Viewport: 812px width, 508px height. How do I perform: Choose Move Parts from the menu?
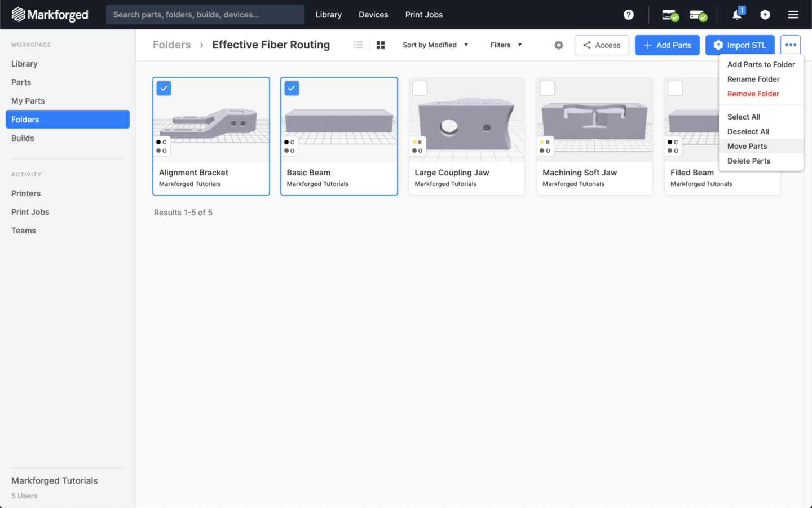click(747, 146)
